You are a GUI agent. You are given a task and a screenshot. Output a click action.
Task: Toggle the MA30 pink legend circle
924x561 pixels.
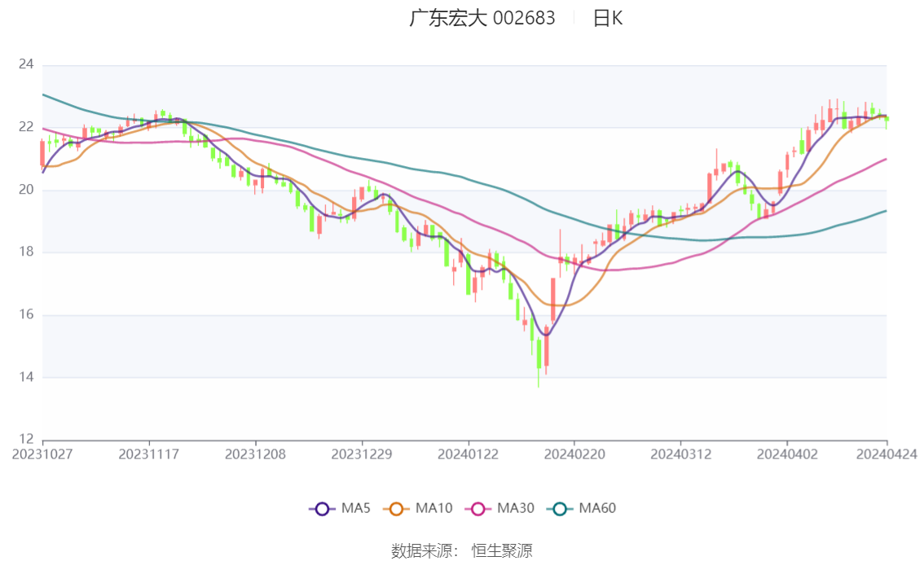tap(478, 509)
